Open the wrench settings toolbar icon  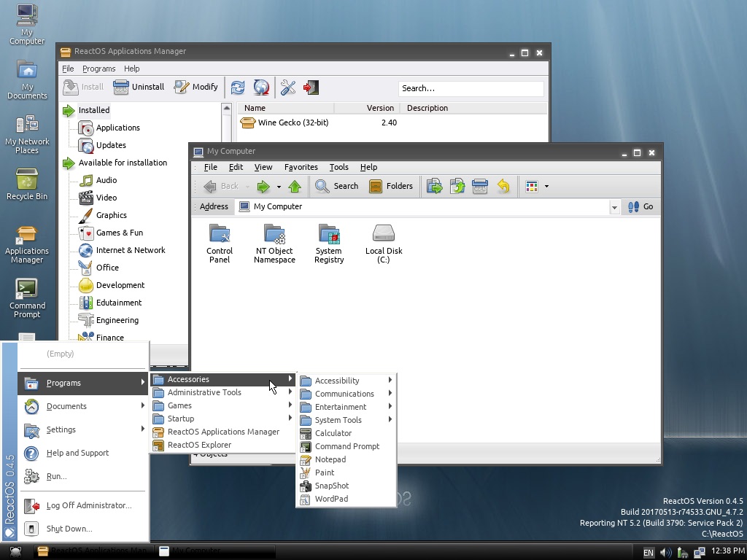click(x=288, y=87)
